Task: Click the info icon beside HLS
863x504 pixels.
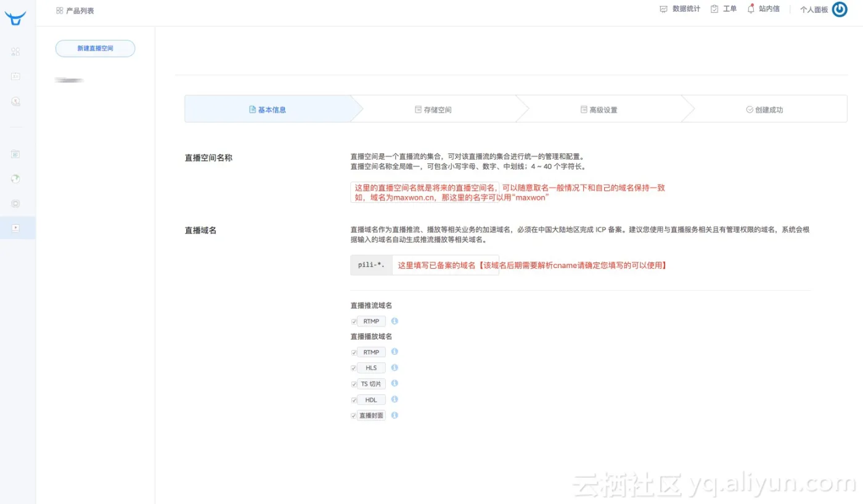Action: tap(395, 368)
